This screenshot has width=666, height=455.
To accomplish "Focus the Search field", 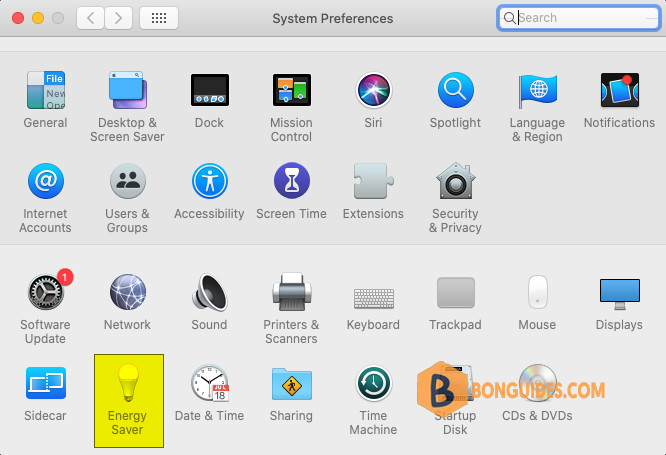I will [579, 18].
